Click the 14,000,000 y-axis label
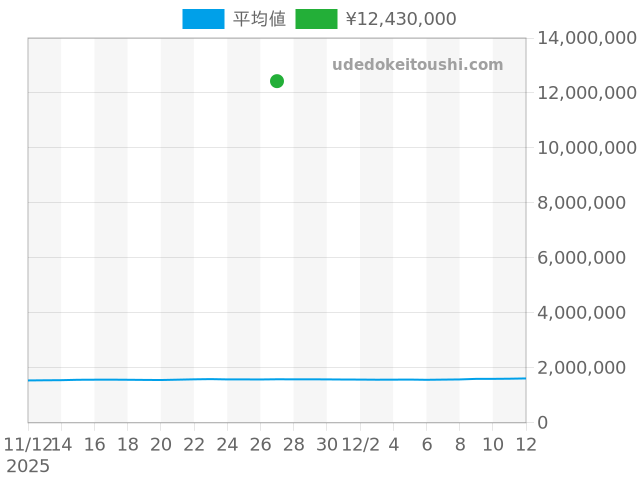This screenshot has width=640, height=480. point(587,38)
